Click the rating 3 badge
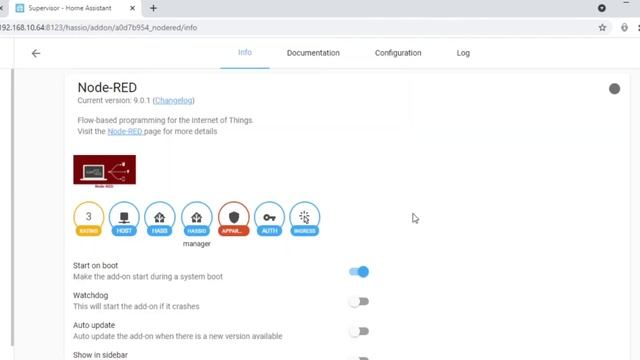Screen dimensions: 640x360 [89, 219]
